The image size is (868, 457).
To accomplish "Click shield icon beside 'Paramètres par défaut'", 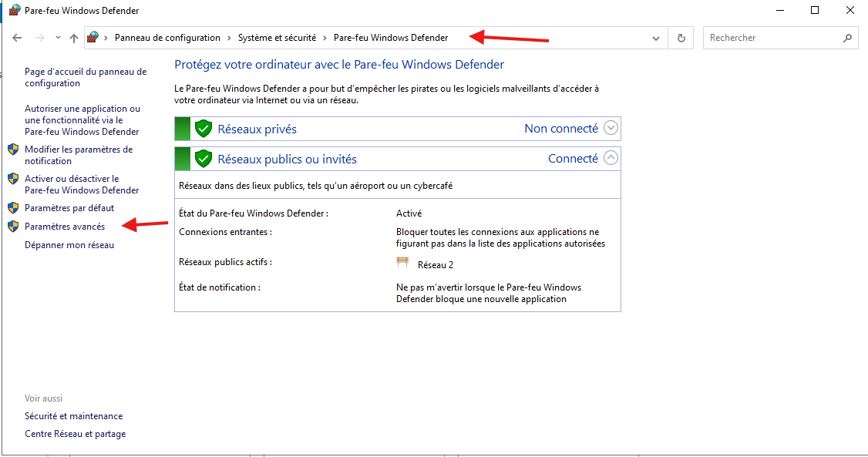I will coord(13,208).
